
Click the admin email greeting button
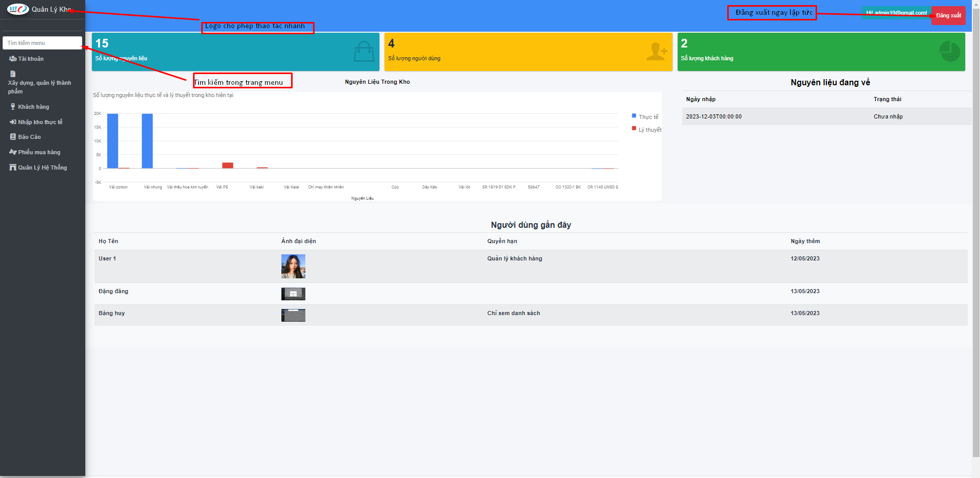(896, 13)
